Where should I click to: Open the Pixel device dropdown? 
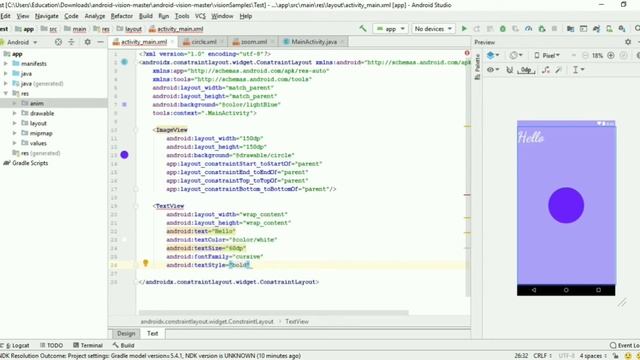(547, 56)
